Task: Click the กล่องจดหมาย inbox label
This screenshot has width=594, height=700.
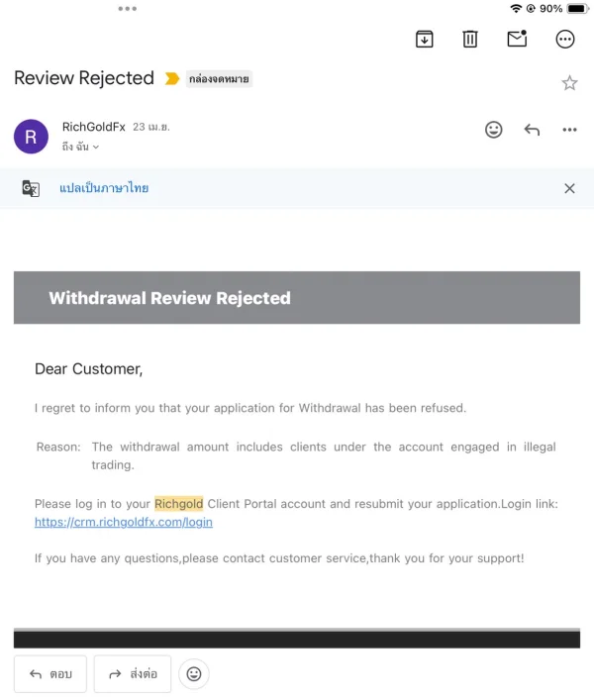Action: [219, 78]
